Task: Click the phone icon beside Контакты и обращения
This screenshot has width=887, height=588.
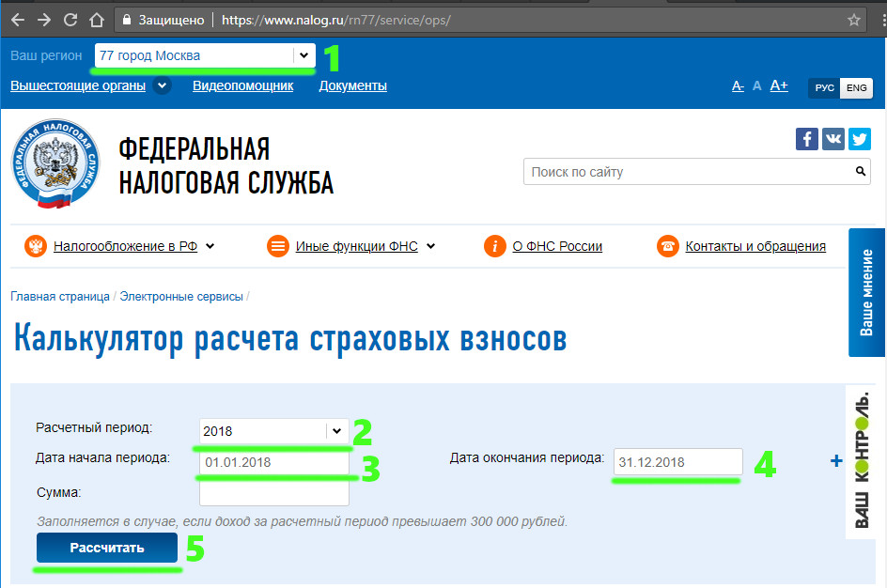Action: (x=667, y=245)
